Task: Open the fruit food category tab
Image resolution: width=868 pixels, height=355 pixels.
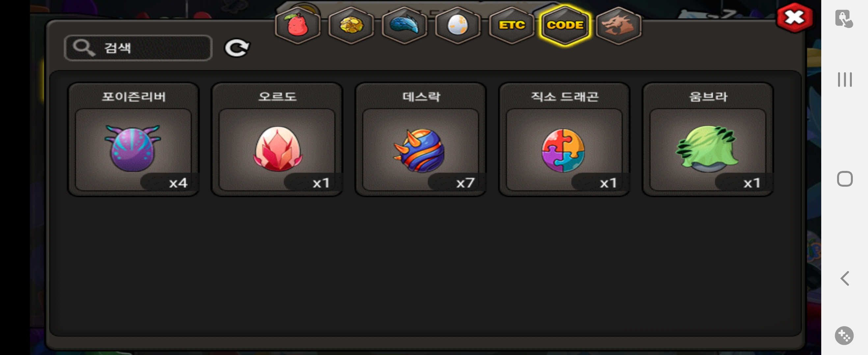Action: pyautogui.click(x=297, y=25)
